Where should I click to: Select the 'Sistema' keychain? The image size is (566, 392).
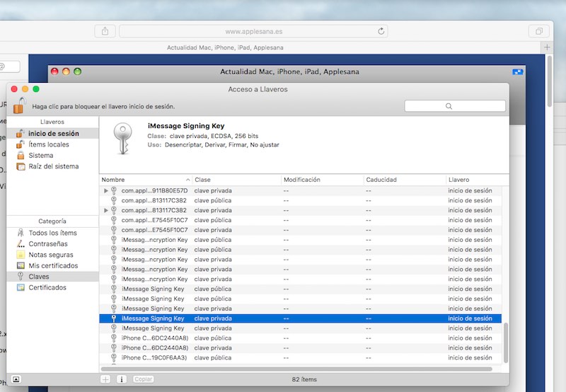click(52, 155)
